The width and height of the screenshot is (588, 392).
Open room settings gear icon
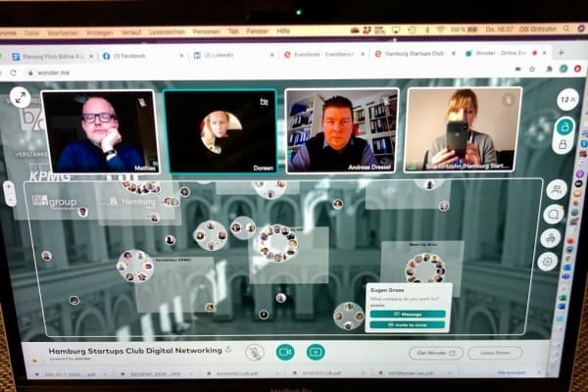[547, 262]
